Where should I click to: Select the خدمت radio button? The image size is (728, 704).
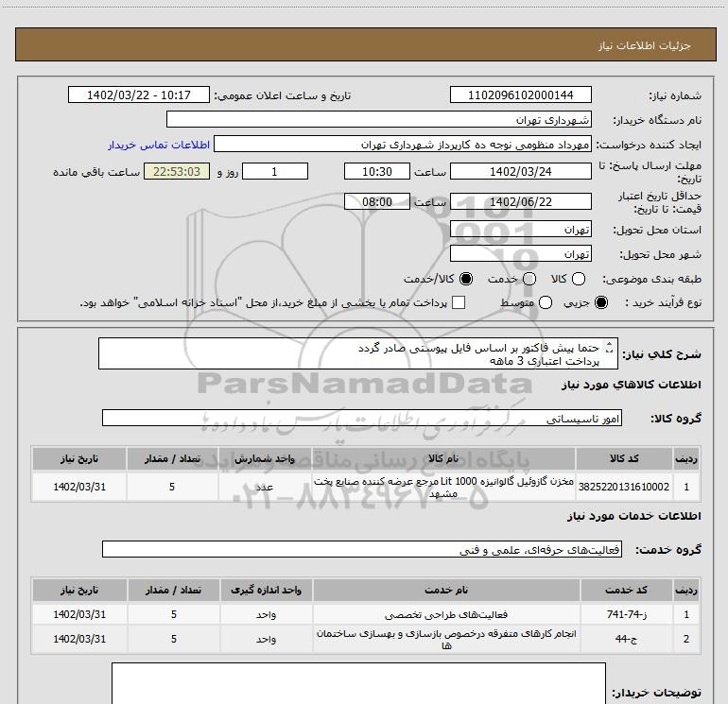[529, 279]
